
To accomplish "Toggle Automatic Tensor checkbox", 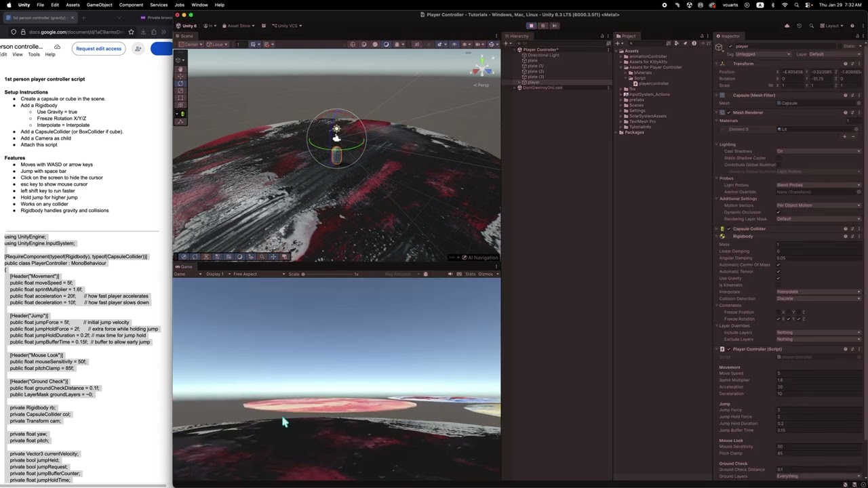I will tap(778, 272).
